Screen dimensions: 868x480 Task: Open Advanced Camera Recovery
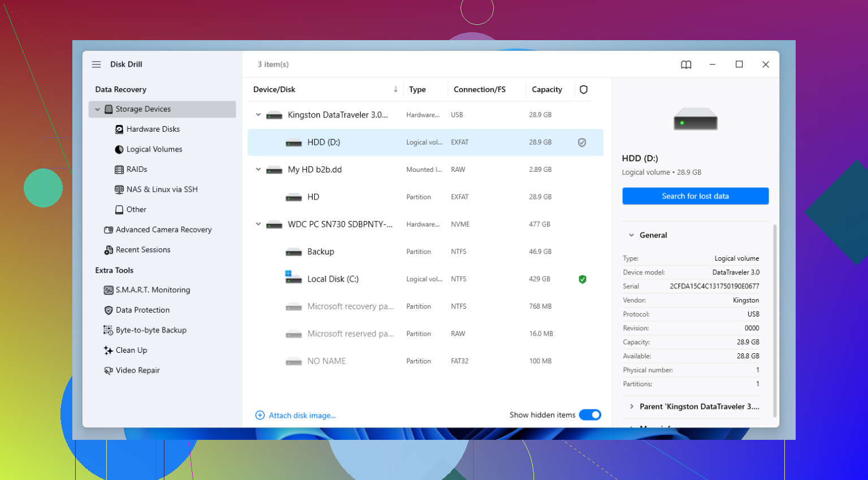pyautogui.click(x=164, y=230)
